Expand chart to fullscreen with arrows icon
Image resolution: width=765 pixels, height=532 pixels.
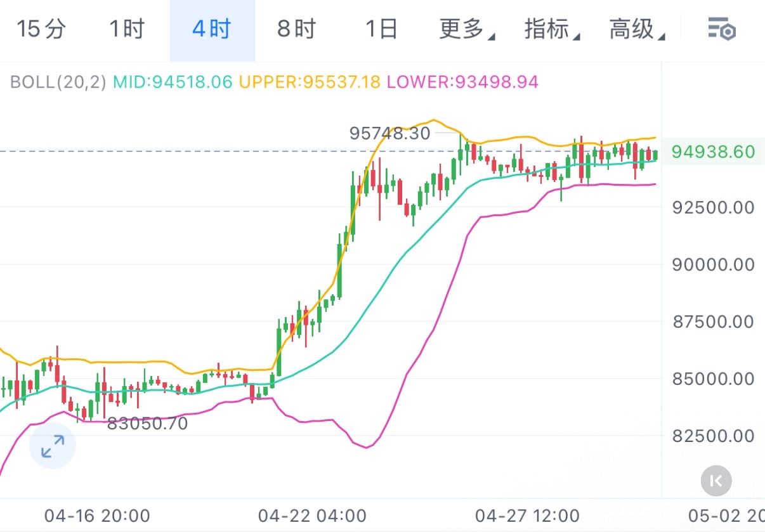53,446
